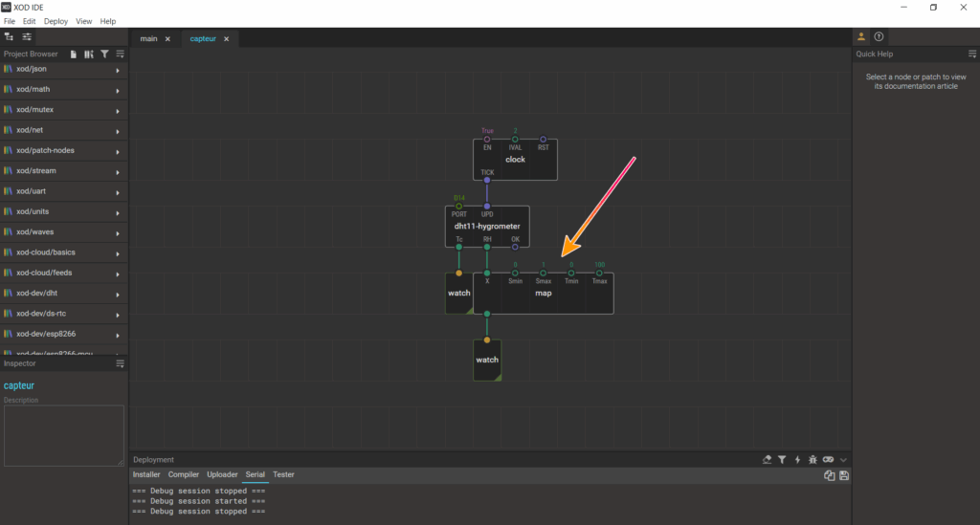Image resolution: width=980 pixels, height=525 pixels.
Task: Click the IVAL input pin on clock
Action: click(515, 140)
